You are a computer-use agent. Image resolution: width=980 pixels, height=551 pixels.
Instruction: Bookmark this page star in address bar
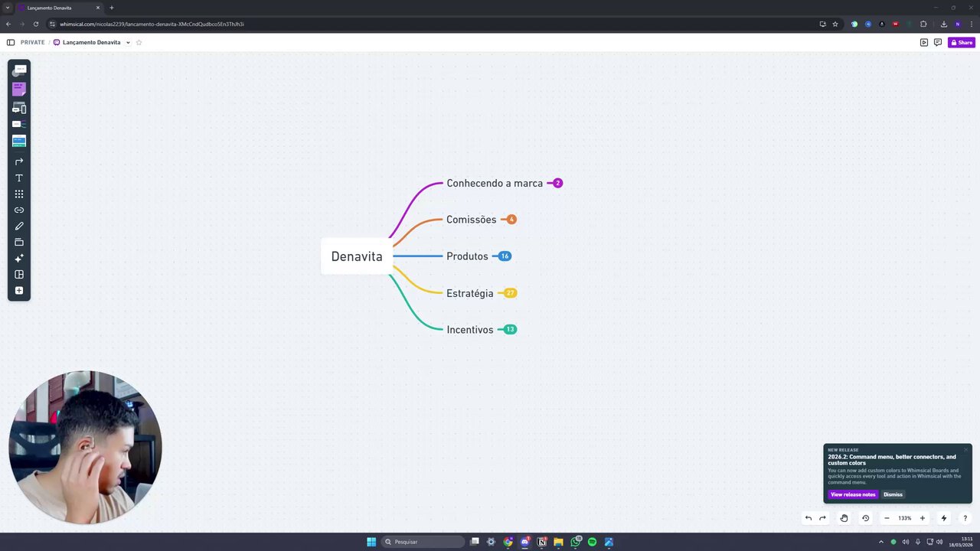tap(835, 24)
